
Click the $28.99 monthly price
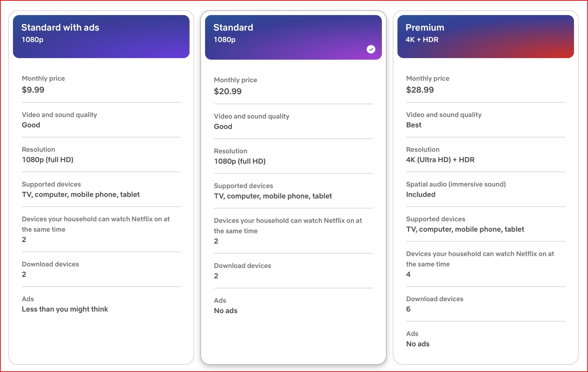(x=420, y=90)
